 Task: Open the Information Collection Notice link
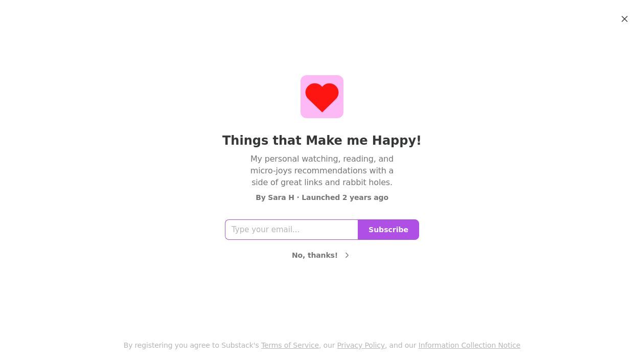[x=469, y=345]
